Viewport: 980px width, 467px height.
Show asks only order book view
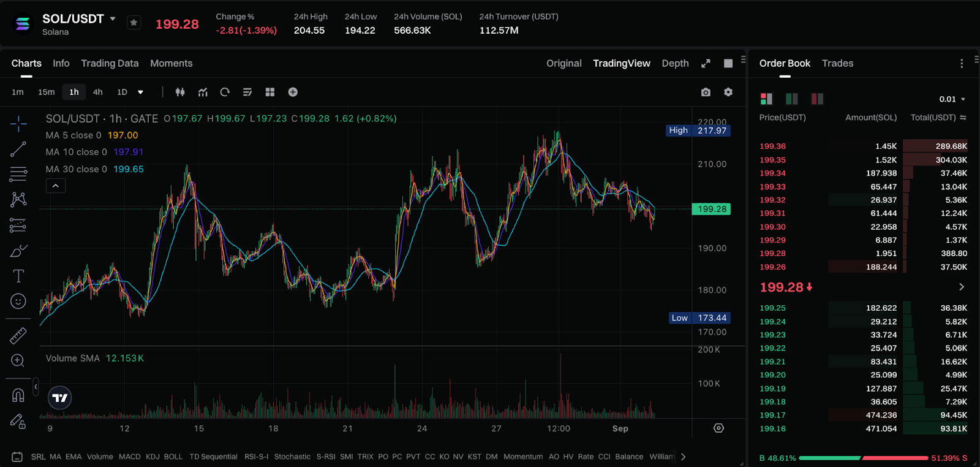tap(817, 99)
